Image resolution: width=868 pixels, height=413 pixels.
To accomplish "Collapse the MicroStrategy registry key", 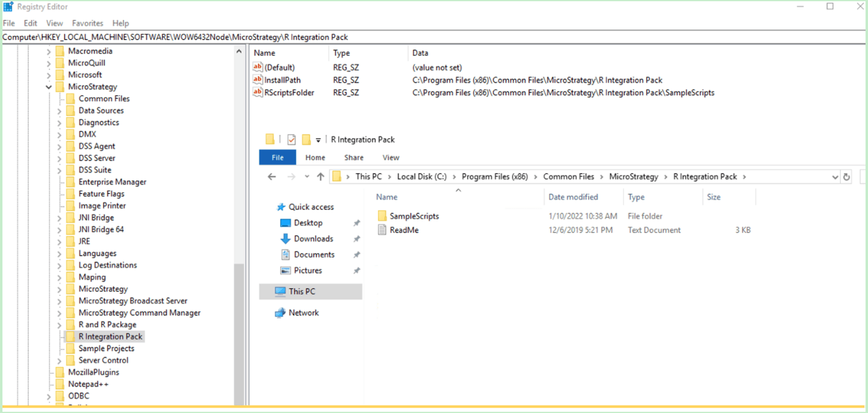I will tap(48, 87).
